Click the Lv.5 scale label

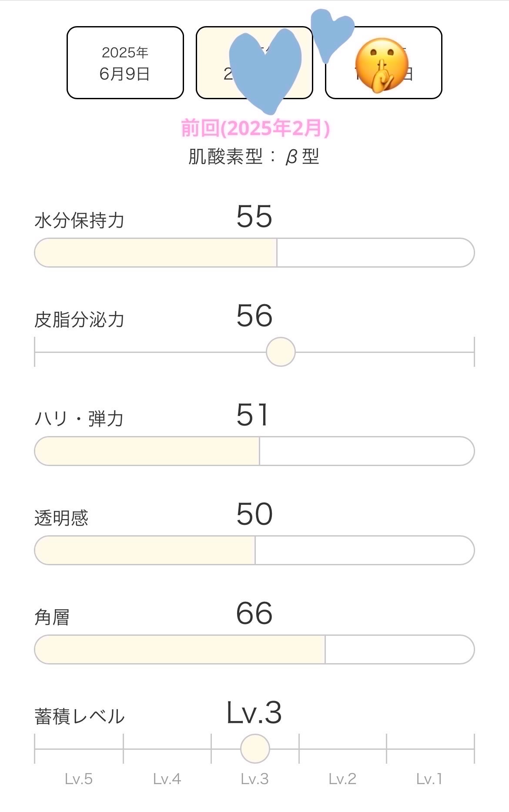pyautogui.click(x=79, y=779)
